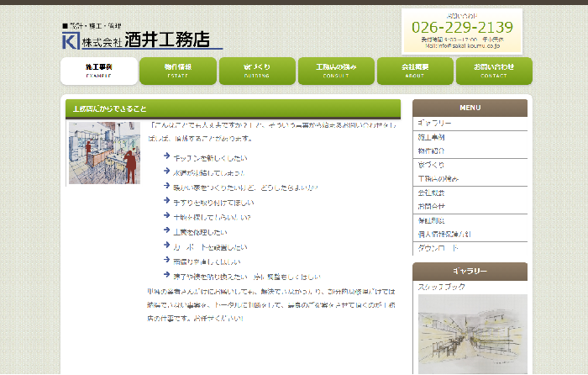Open the interior sketch image under スケッチブック
Screen dimensions: 588x375
pyautogui.click(x=472, y=334)
